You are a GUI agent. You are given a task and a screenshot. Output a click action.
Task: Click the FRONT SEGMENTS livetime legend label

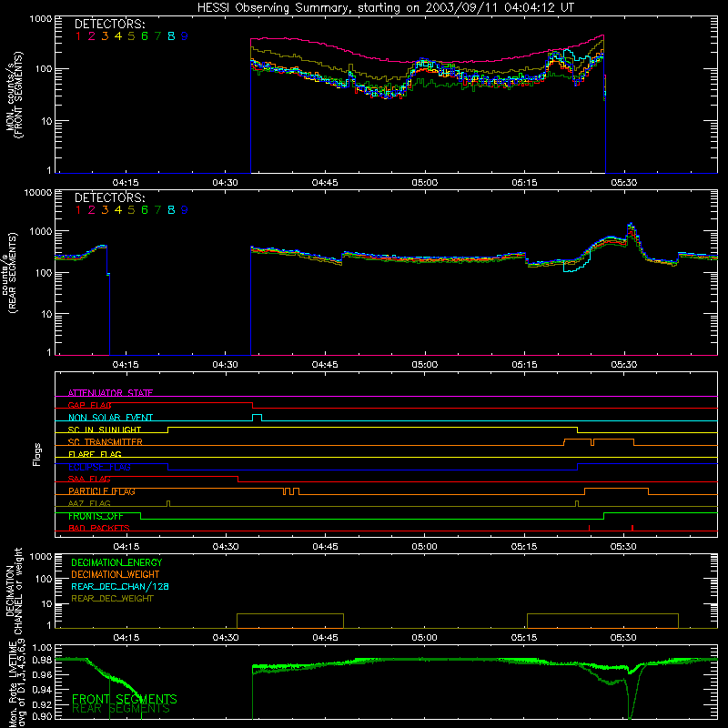[x=125, y=699]
